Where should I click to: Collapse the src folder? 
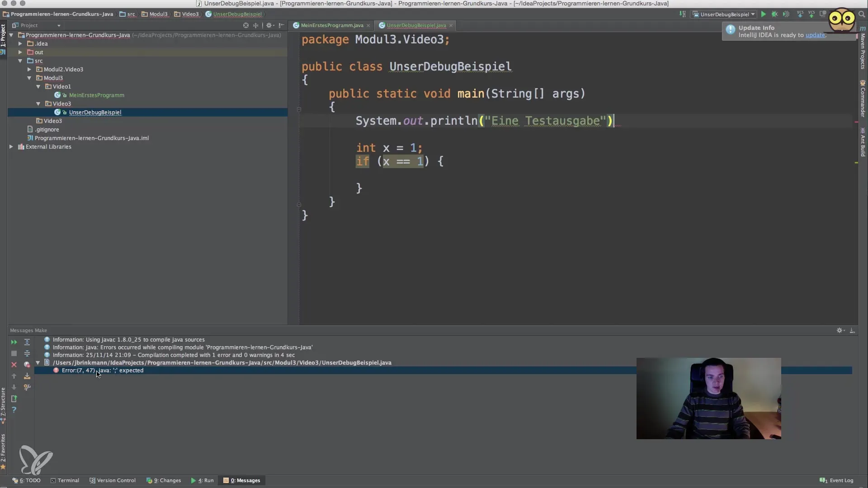[x=20, y=61]
